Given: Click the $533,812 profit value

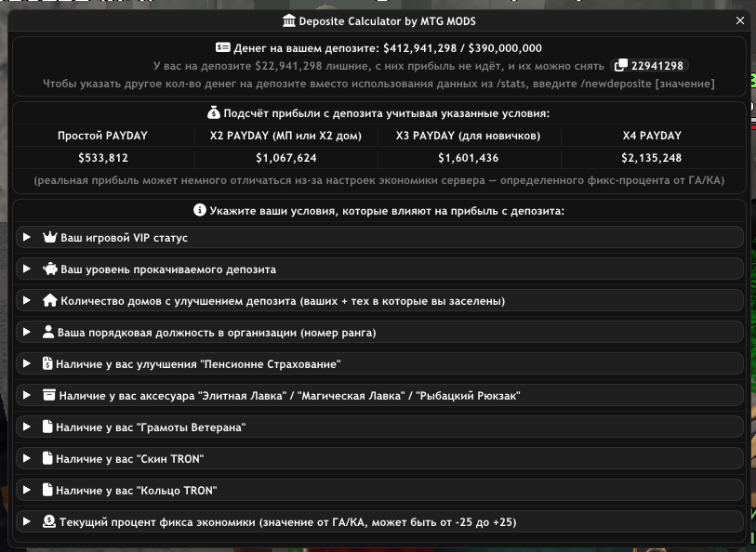Looking at the screenshot, I should point(103,157).
